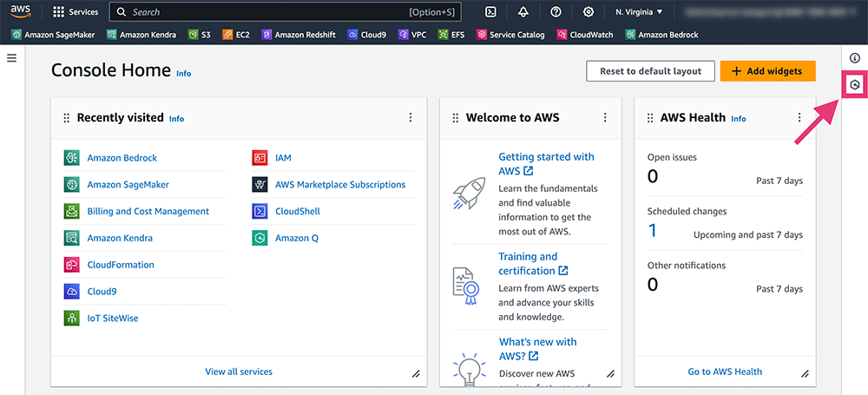The height and width of the screenshot is (395, 868).
Task: Open CloudShell in Recently visited
Action: point(297,211)
